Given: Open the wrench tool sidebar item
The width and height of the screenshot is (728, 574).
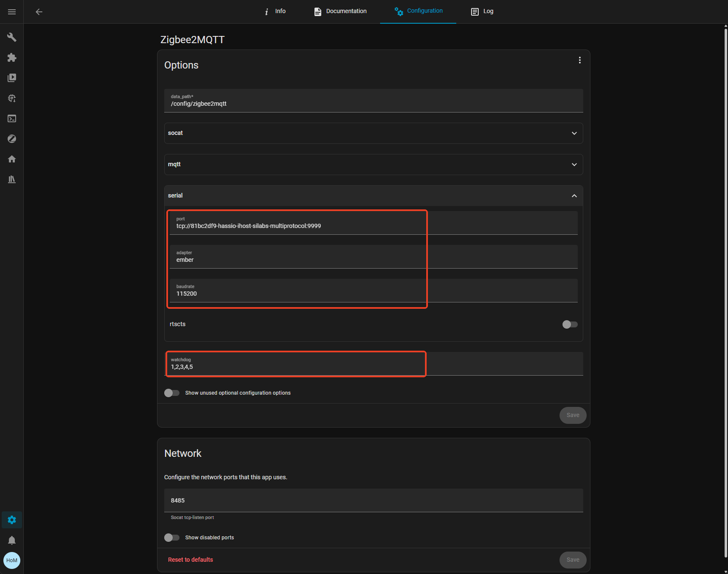Looking at the screenshot, I should tap(12, 37).
